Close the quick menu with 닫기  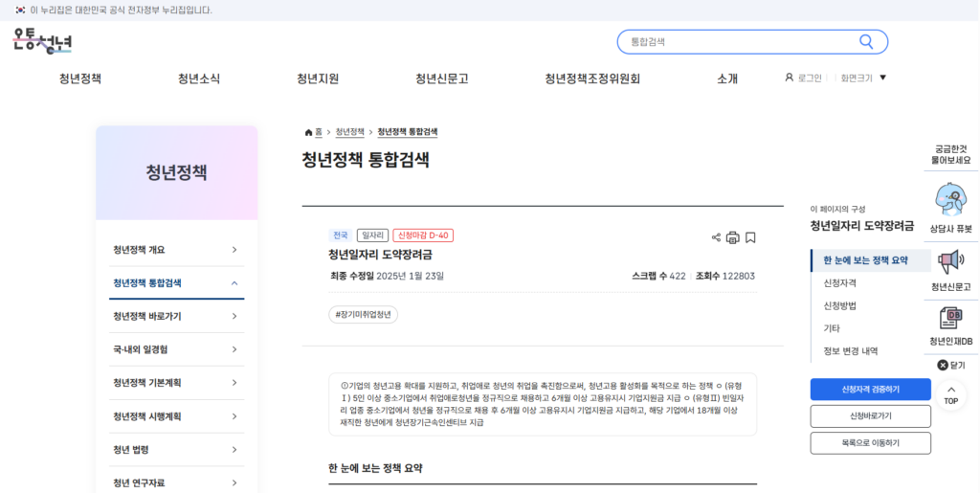[x=950, y=365]
